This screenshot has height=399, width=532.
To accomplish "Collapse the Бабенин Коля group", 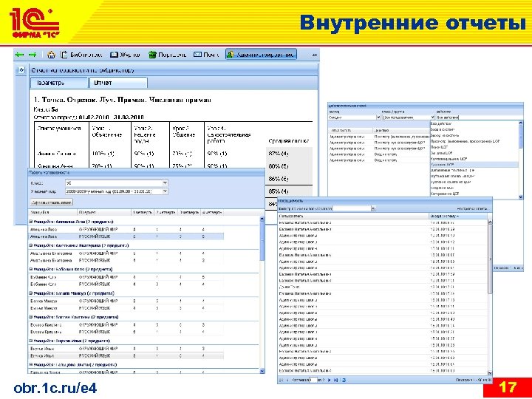I will click(x=30, y=269).
